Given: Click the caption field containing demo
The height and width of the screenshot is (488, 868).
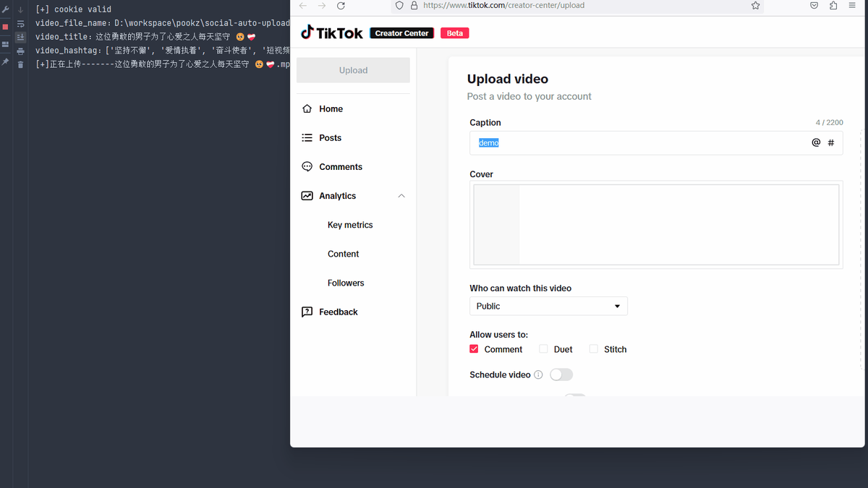Looking at the screenshot, I should 656,143.
